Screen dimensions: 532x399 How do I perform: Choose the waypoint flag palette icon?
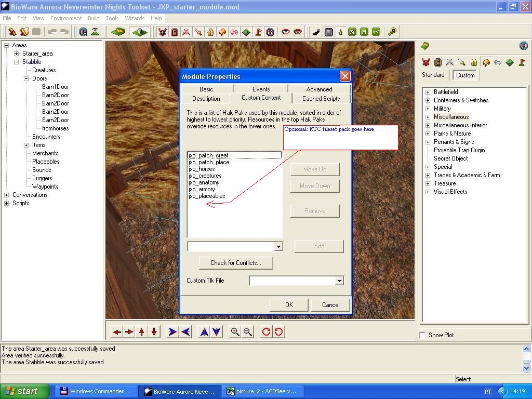click(522, 62)
